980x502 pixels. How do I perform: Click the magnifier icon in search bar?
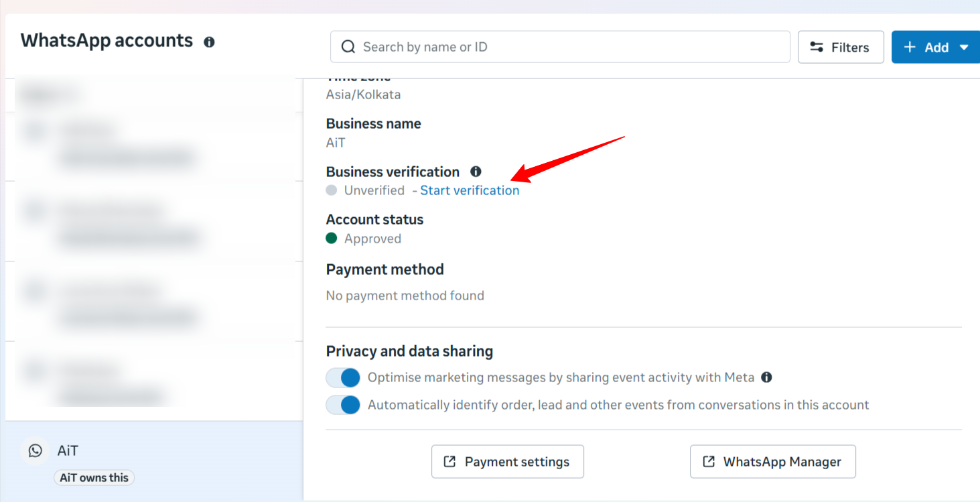(x=348, y=47)
